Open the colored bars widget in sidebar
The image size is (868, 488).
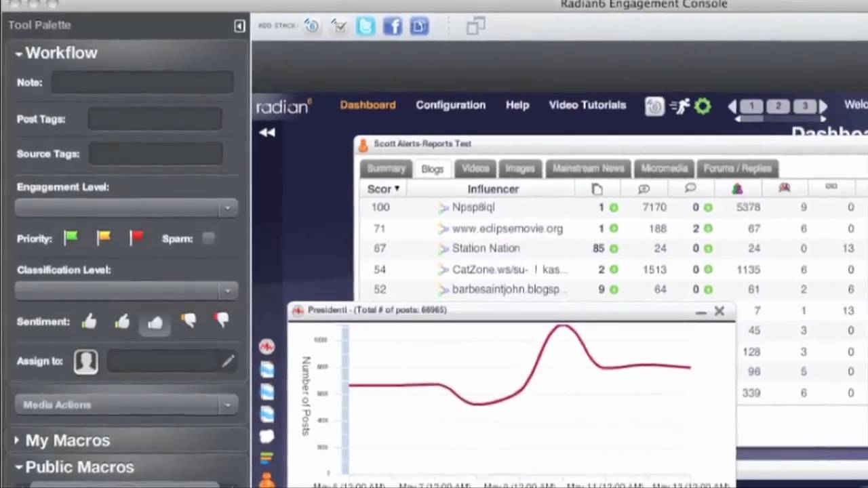tap(267, 459)
